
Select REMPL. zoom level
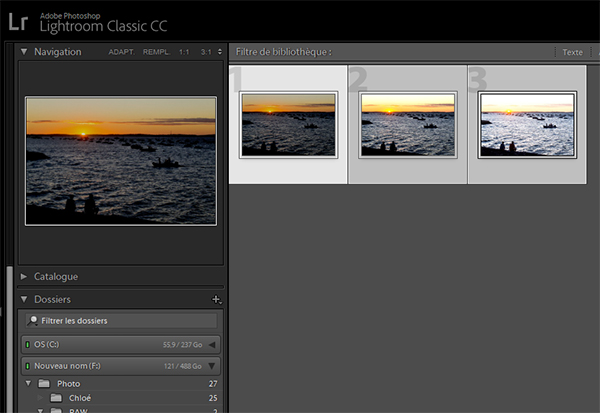(x=156, y=52)
